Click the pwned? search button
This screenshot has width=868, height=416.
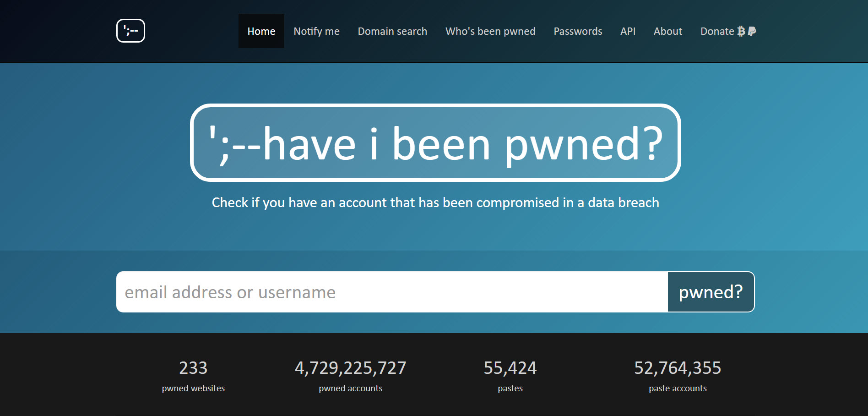tap(711, 292)
